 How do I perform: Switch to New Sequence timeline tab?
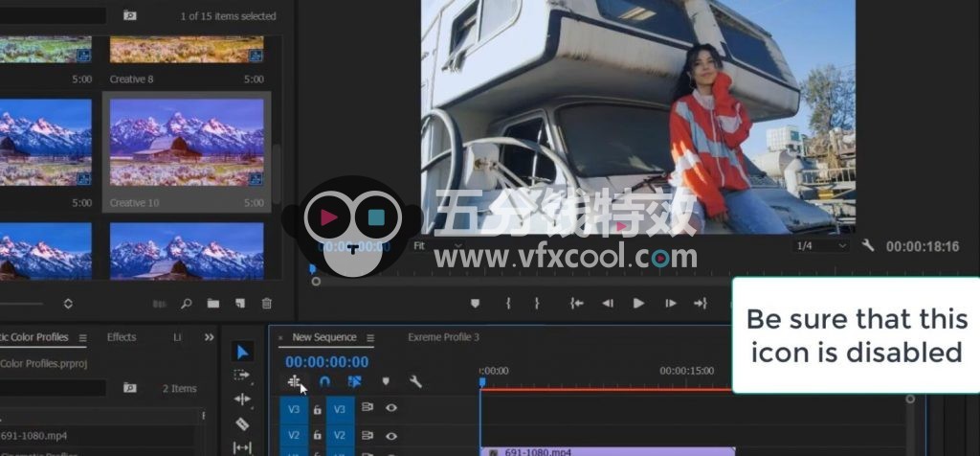tap(323, 337)
